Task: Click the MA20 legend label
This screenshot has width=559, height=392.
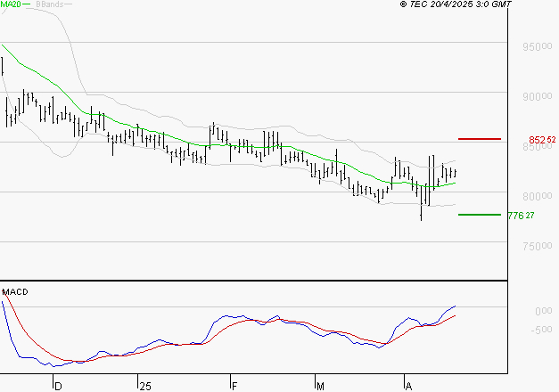Action: click(x=11, y=4)
